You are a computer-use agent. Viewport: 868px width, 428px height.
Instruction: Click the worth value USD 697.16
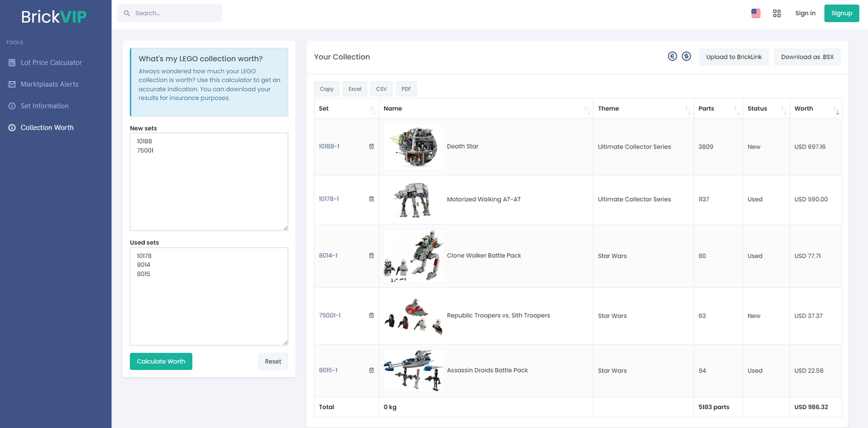pos(810,147)
